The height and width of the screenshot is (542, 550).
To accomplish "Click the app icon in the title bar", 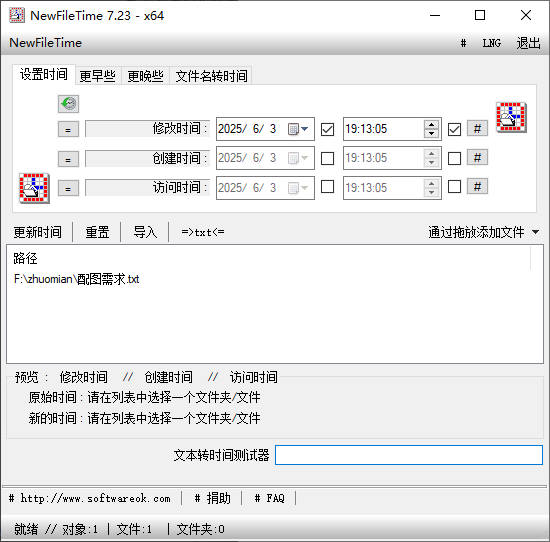I will click(x=16, y=15).
